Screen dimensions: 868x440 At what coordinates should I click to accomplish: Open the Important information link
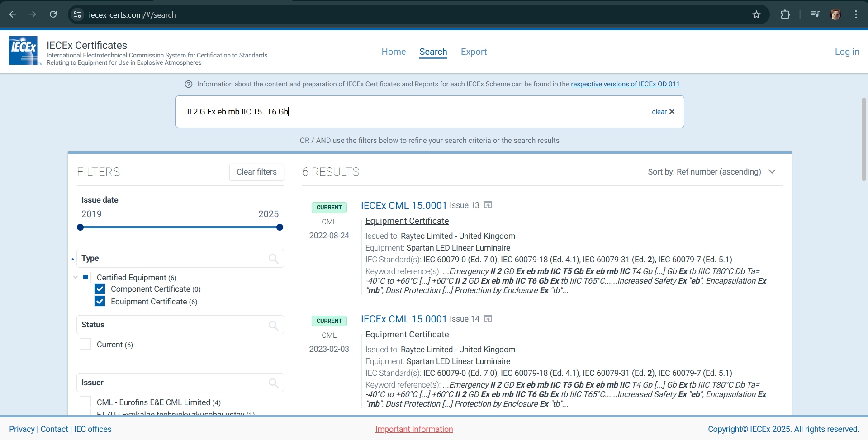point(414,429)
